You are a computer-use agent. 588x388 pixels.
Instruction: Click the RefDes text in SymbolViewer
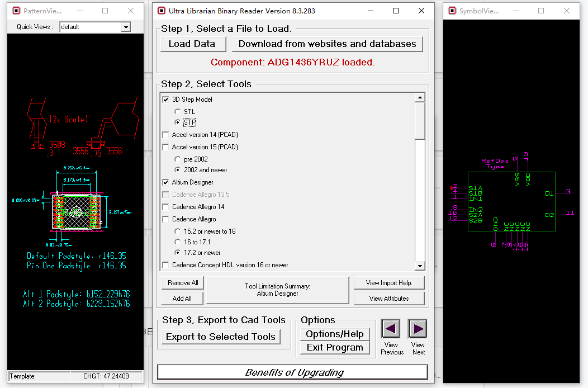coord(495,160)
